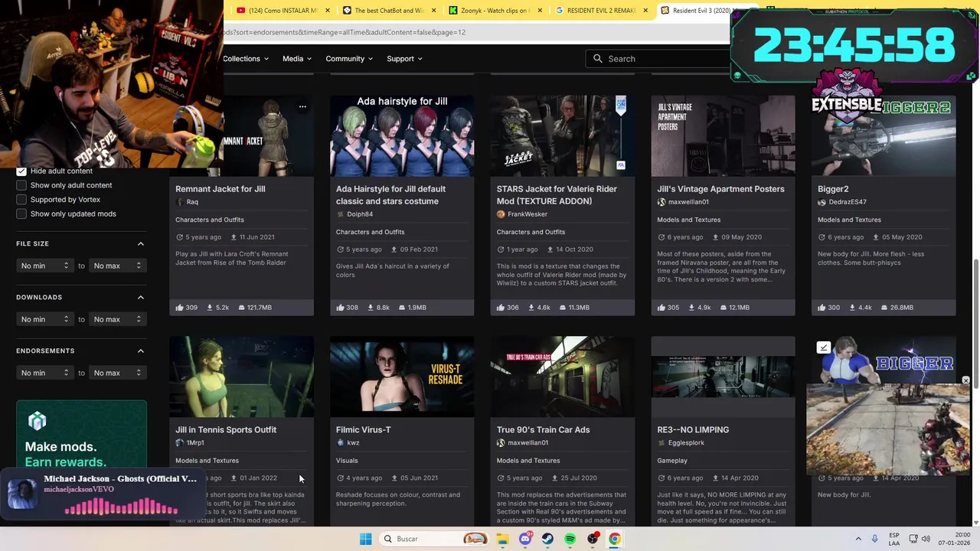Open the File Size No max dropdown

[117, 266]
